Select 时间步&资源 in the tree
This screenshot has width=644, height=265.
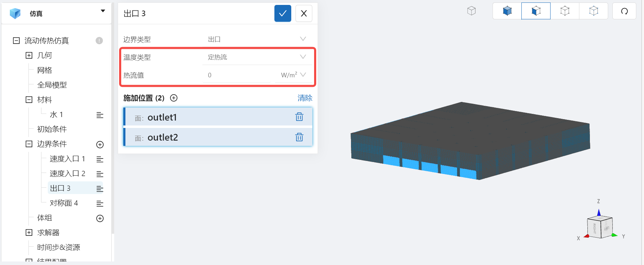(59, 247)
